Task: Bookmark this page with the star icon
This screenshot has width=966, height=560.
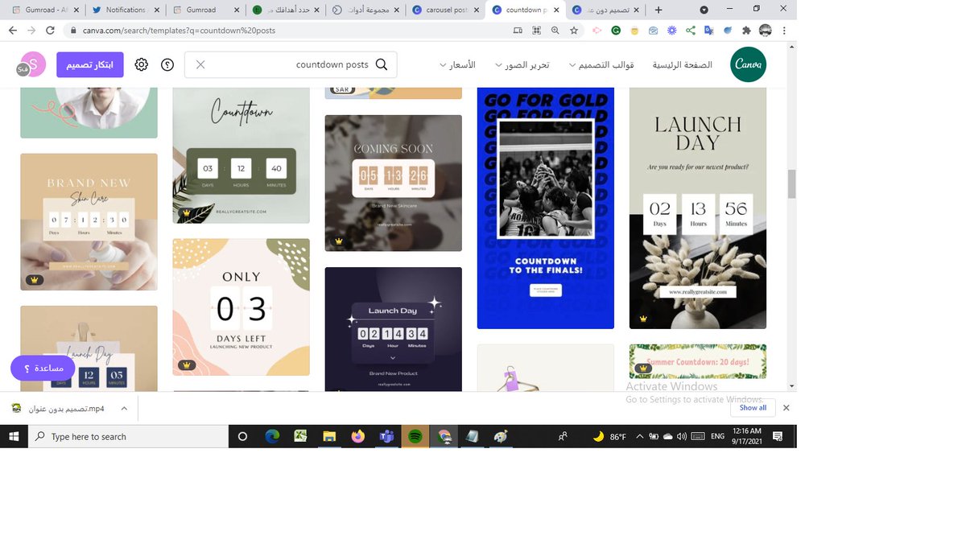Action: 574,30
